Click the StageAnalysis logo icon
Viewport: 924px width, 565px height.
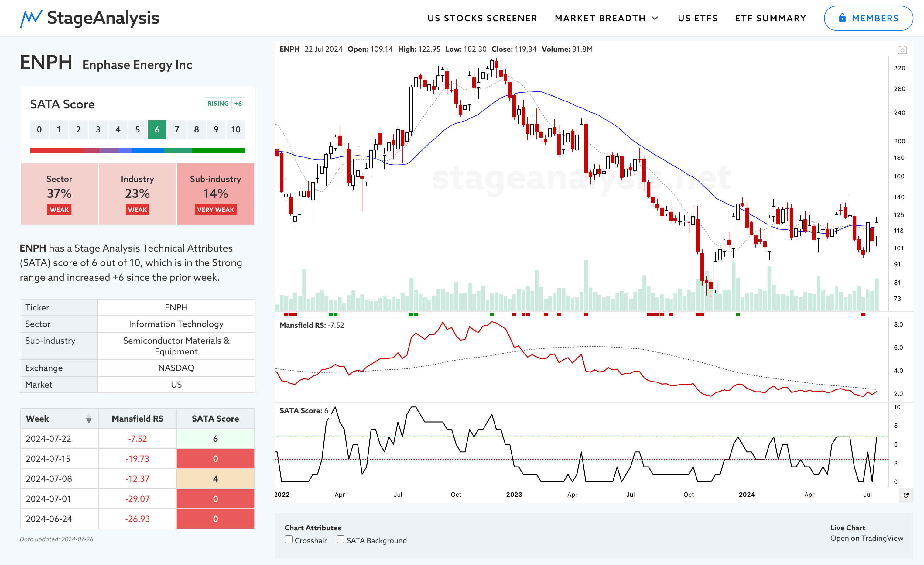click(x=31, y=18)
